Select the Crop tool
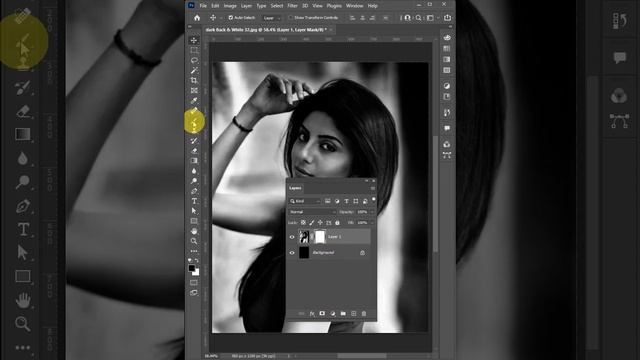 194,80
